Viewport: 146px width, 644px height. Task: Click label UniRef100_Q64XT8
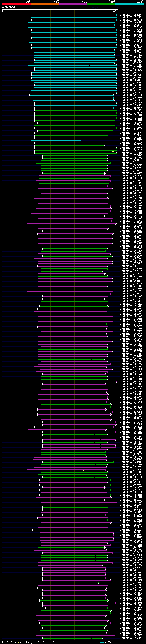click(131, 191)
